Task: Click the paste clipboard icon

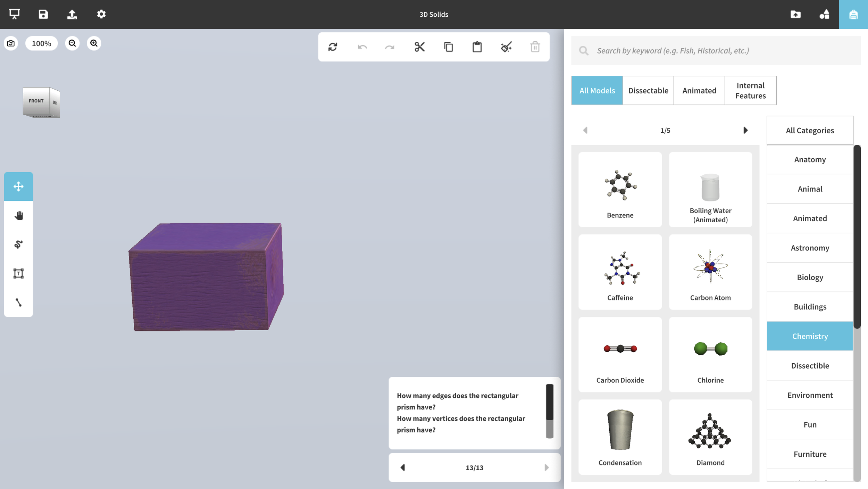Action: coord(477,47)
